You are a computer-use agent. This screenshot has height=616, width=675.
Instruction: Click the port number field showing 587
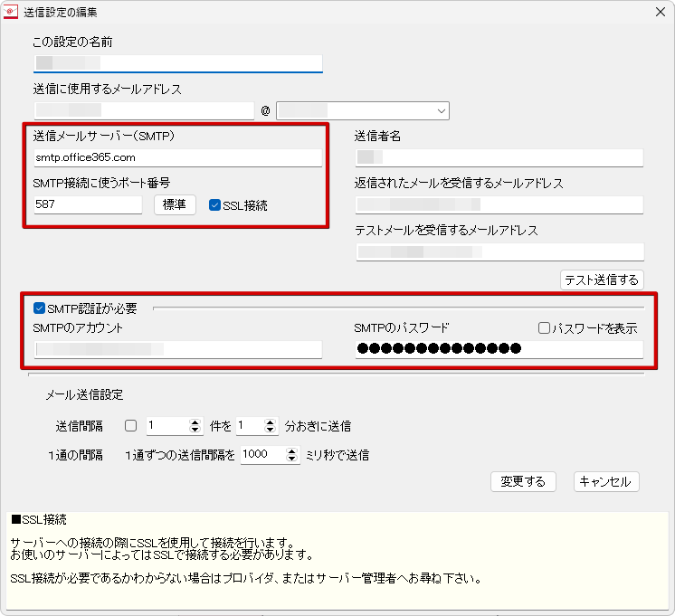[x=87, y=205]
